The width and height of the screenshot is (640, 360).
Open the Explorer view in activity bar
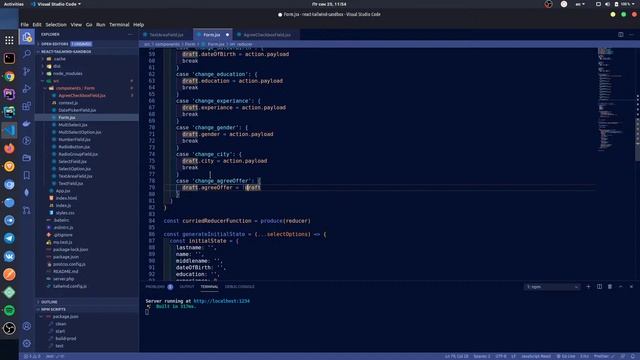coord(27,37)
